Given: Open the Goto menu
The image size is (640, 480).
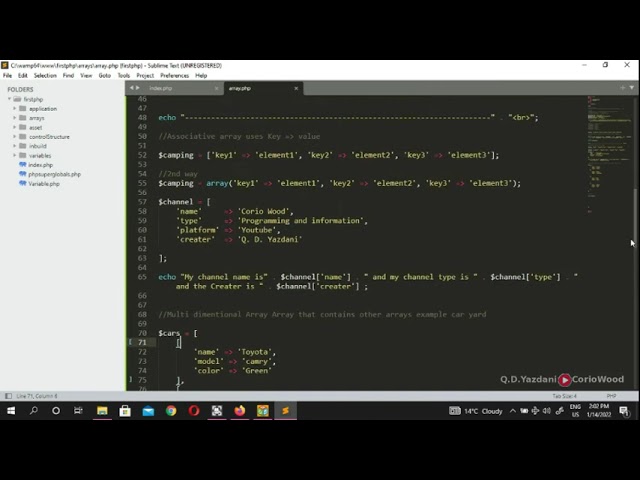Looking at the screenshot, I should (104, 76).
